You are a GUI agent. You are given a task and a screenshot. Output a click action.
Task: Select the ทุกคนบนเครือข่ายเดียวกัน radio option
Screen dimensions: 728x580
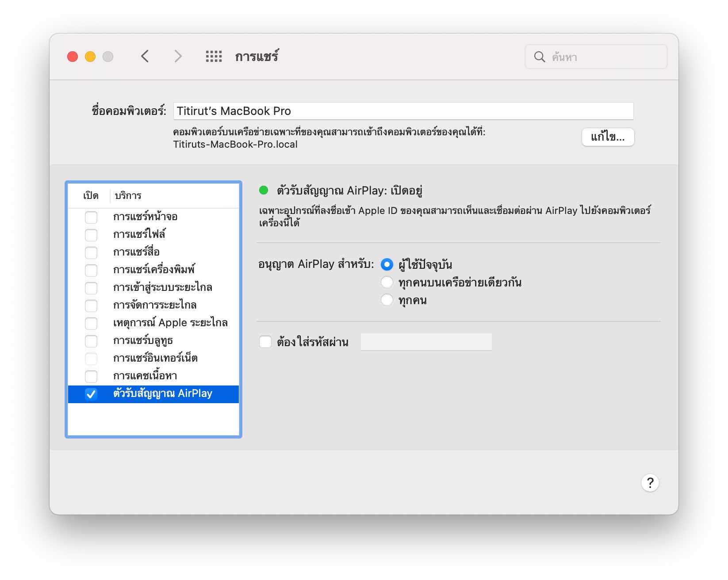pyautogui.click(x=387, y=282)
